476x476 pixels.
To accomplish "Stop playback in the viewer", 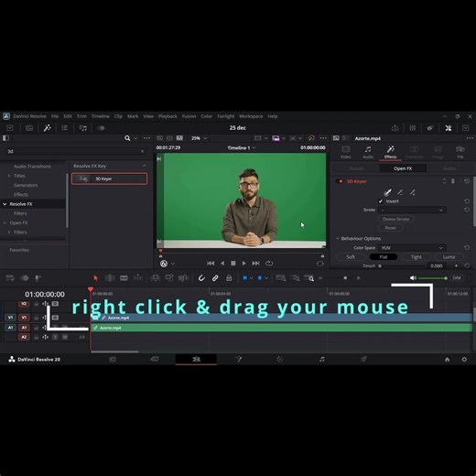I will tap(233, 263).
